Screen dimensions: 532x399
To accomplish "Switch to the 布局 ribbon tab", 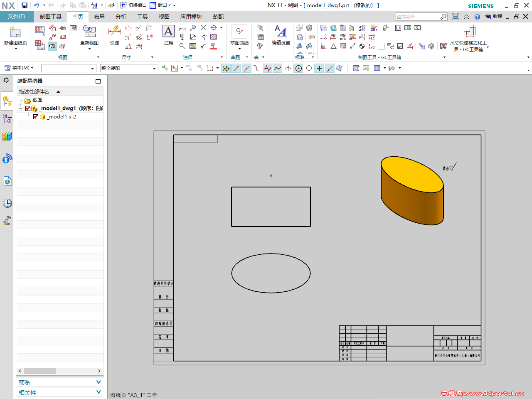I will 99,17.
